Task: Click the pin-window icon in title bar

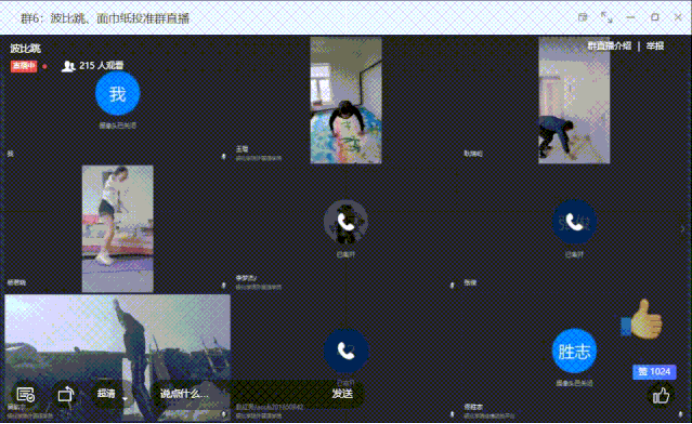Action: 582,17
